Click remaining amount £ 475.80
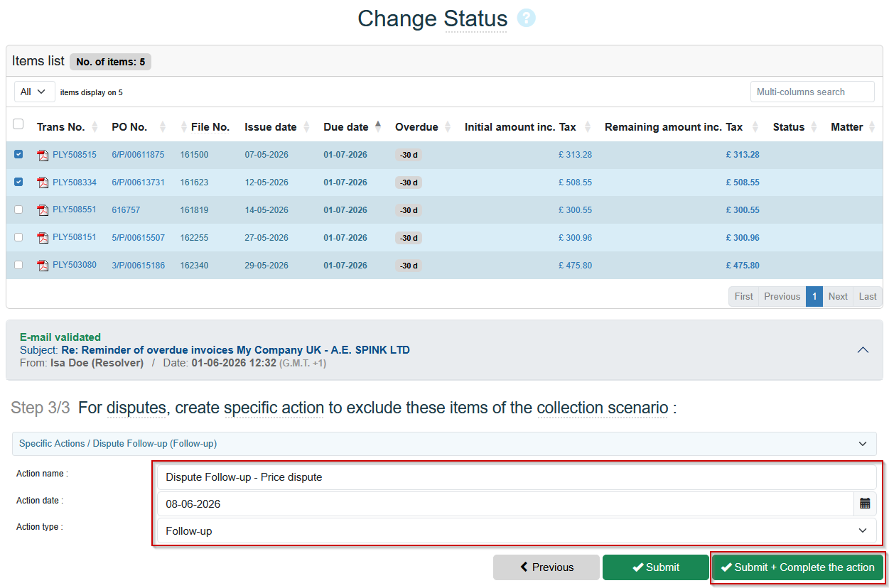This screenshot has width=889, height=588. pos(743,266)
